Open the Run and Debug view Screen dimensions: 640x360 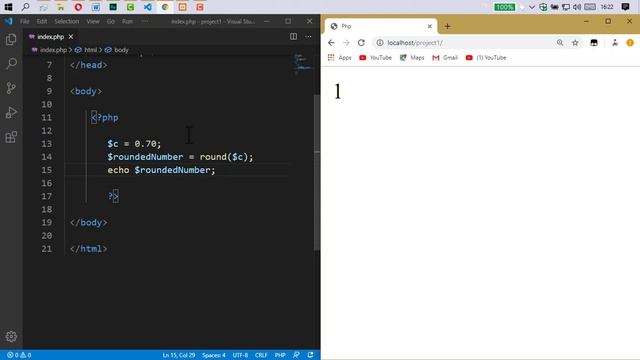click(11, 112)
